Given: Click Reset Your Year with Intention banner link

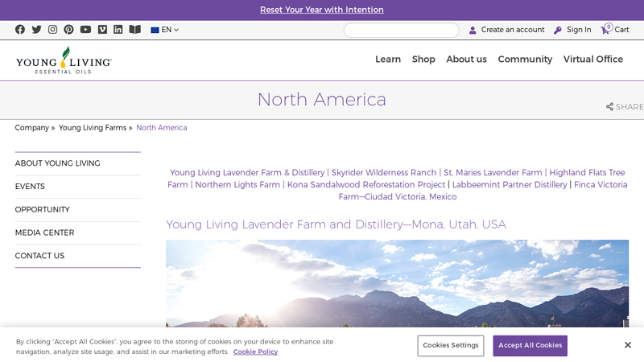Looking at the screenshot, I should click(x=321, y=10).
